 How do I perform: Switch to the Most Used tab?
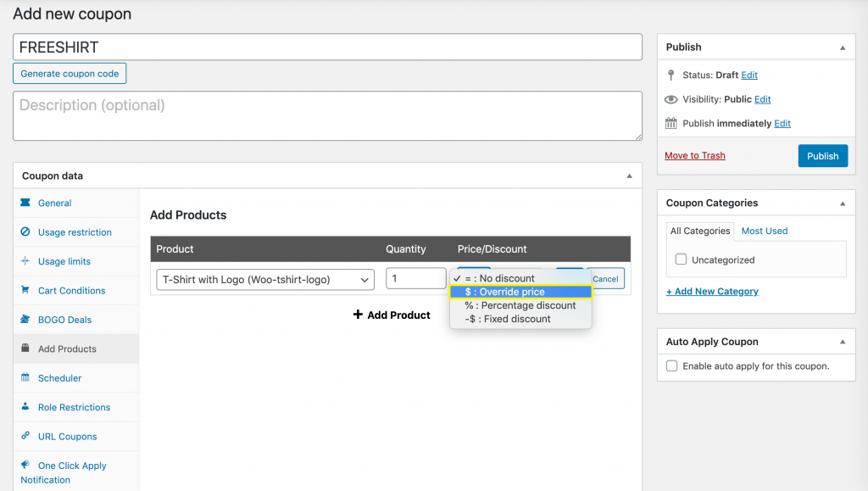coord(764,231)
